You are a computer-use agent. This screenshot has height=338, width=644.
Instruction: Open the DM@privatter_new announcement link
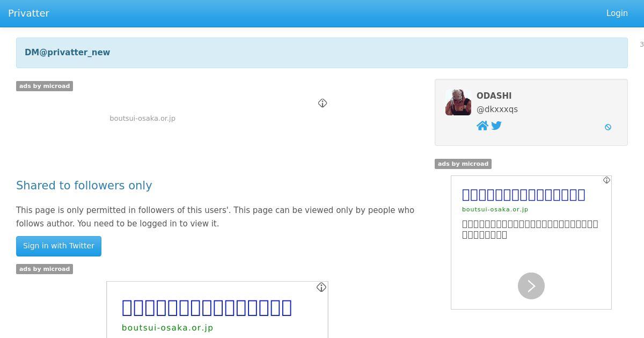[67, 53]
